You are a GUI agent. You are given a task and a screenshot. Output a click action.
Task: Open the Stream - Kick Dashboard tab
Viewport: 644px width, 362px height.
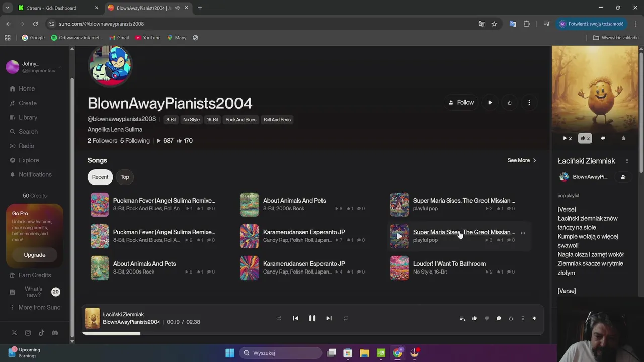click(x=52, y=8)
